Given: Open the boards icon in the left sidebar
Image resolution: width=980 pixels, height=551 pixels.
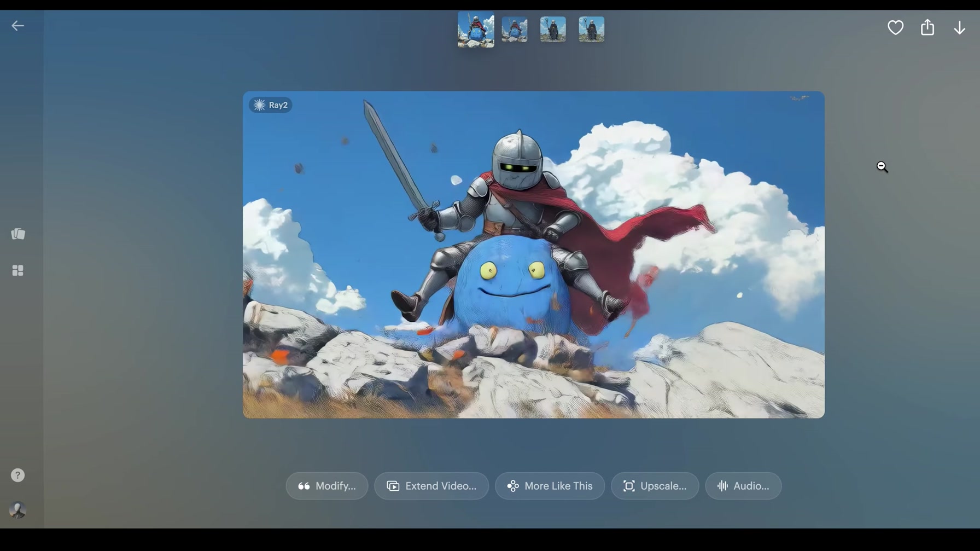Looking at the screenshot, I should click(18, 234).
